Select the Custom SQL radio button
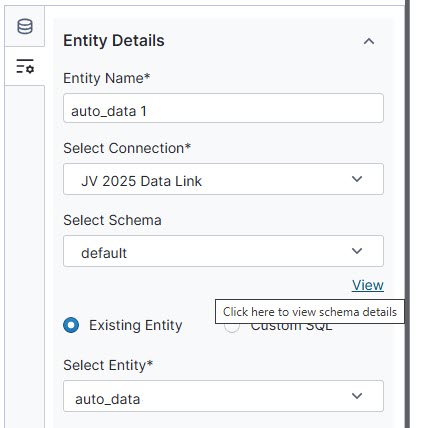Screen dimensions: 421x428 [232, 327]
